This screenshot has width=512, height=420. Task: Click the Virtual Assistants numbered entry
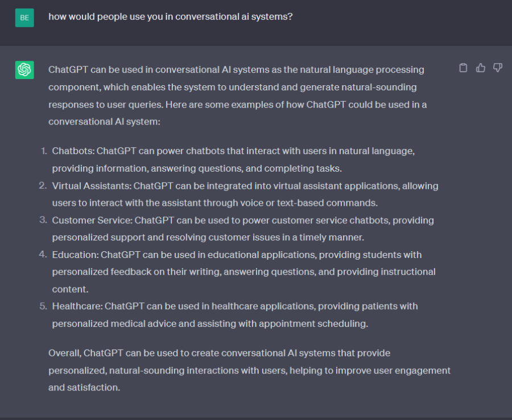[x=245, y=193]
